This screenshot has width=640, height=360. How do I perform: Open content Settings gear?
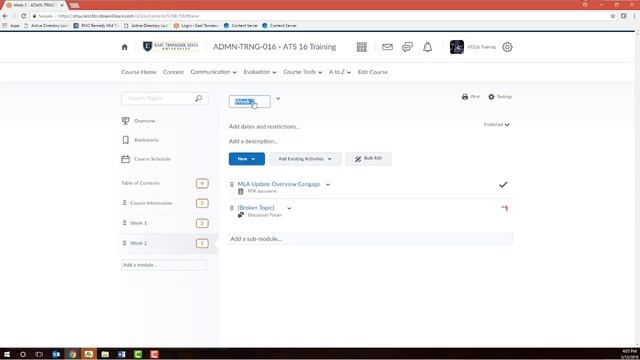(491, 97)
